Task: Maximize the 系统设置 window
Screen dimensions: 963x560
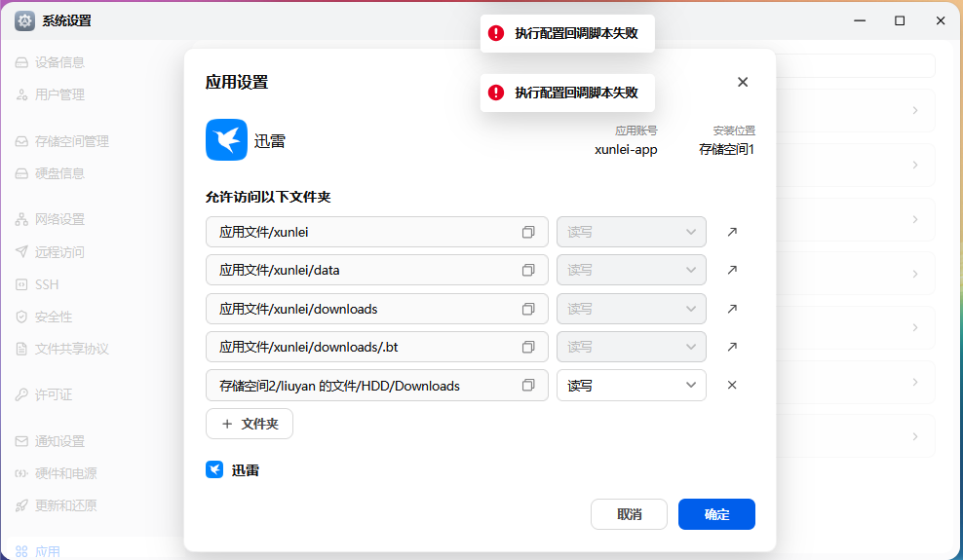Action: pyautogui.click(x=900, y=20)
